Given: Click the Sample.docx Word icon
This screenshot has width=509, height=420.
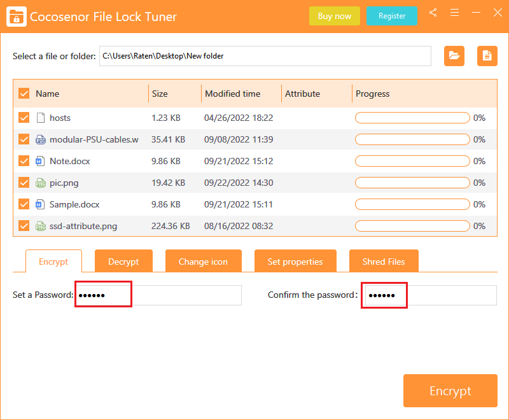Looking at the screenshot, I should [40, 204].
